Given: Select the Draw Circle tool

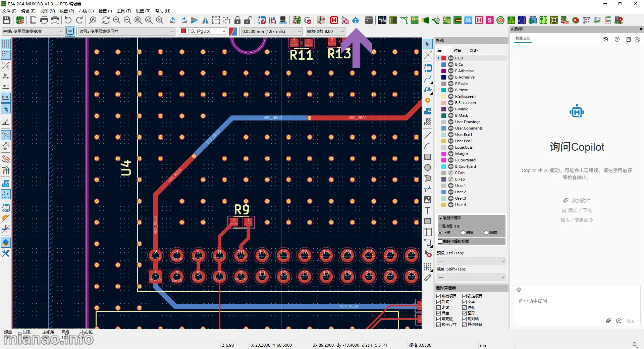Looking at the screenshot, I should [428, 168].
